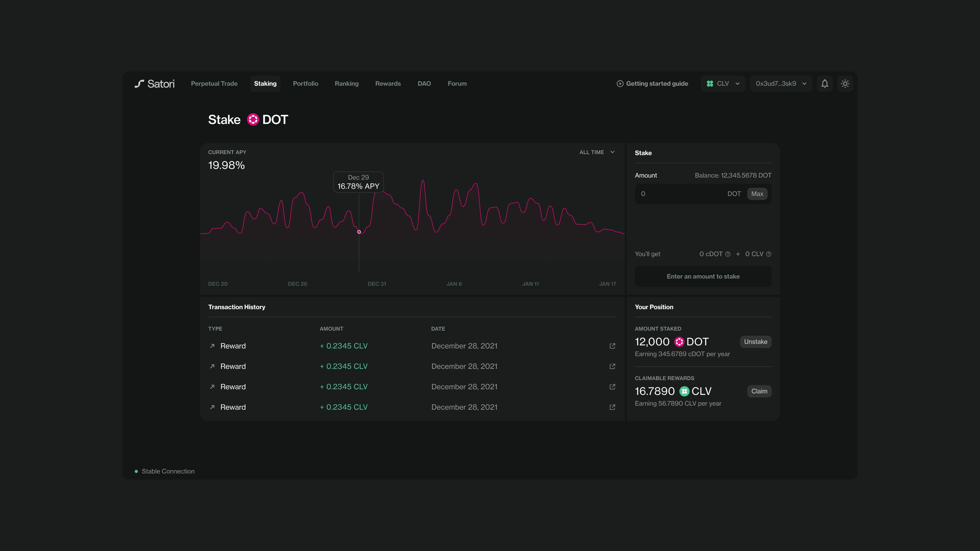Click the Satori logo
This screenshot has height=551, width=980.
tap(154, 84)
